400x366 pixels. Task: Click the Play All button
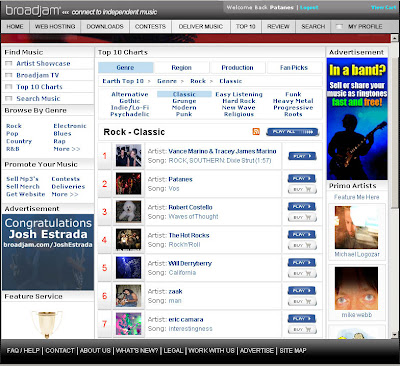tap(293, 132)
